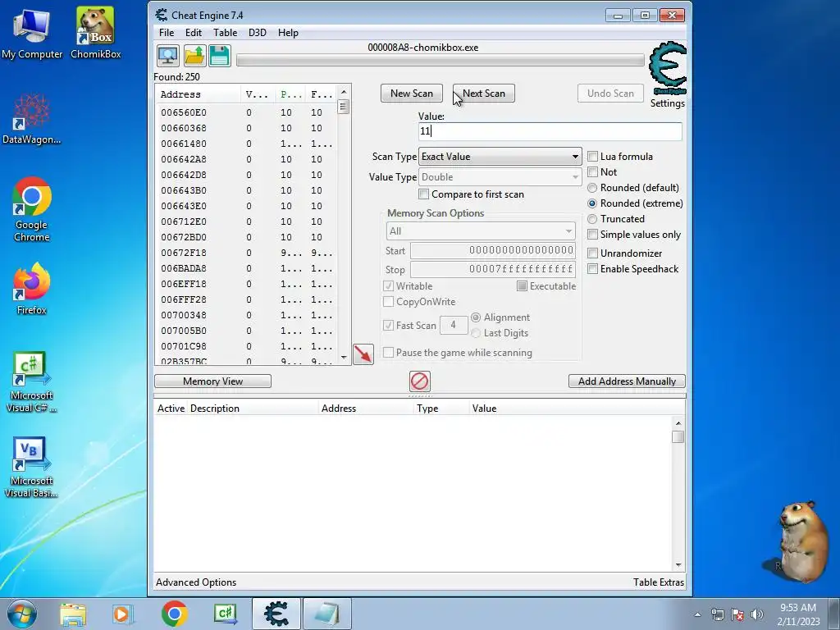This screenshot has width=840, height=630.
Task: Click the Memory View button
Action: 212,381
